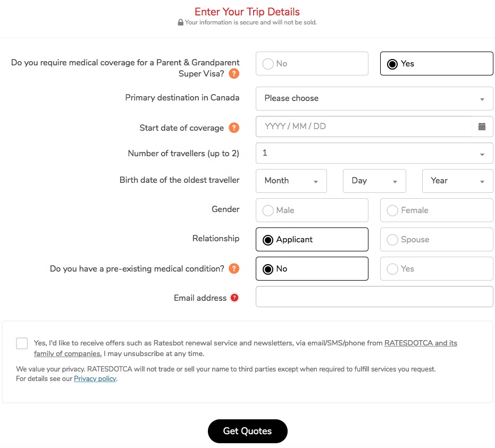Tick the receive offers consent checkbox

click(x=22, y=343)
